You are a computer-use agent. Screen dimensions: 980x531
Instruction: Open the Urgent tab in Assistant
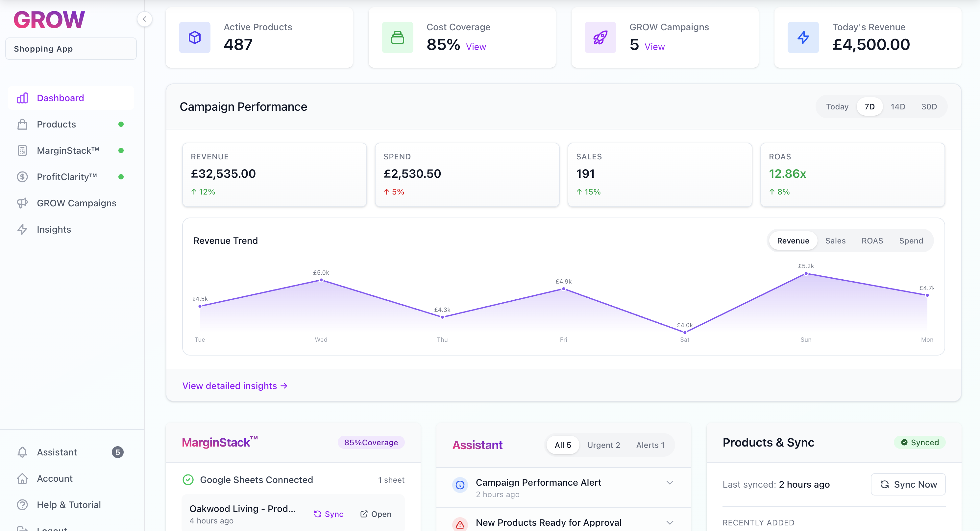(603, 445)
